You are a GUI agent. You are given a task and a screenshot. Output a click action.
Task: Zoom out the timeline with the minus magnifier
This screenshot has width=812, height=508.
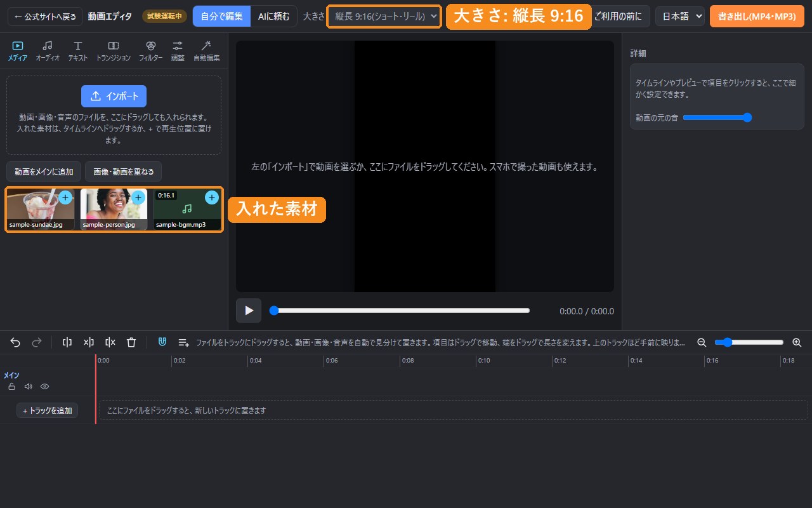click(702, 342)
